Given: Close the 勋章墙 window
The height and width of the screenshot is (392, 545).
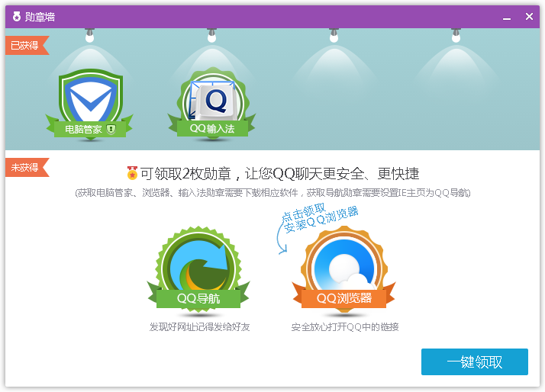Looking at the screenshot, I should click(529, 17).
